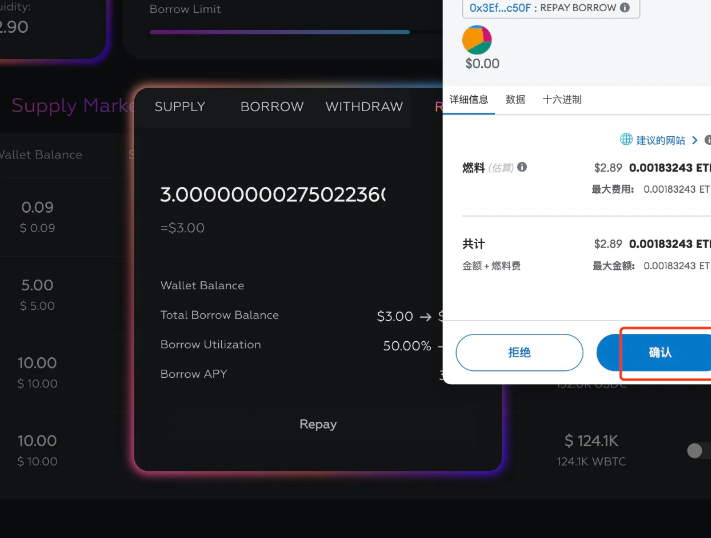Click the 124.1K WBTC text
The width and height of the screenshot is (711, 538).
point(591,461)
